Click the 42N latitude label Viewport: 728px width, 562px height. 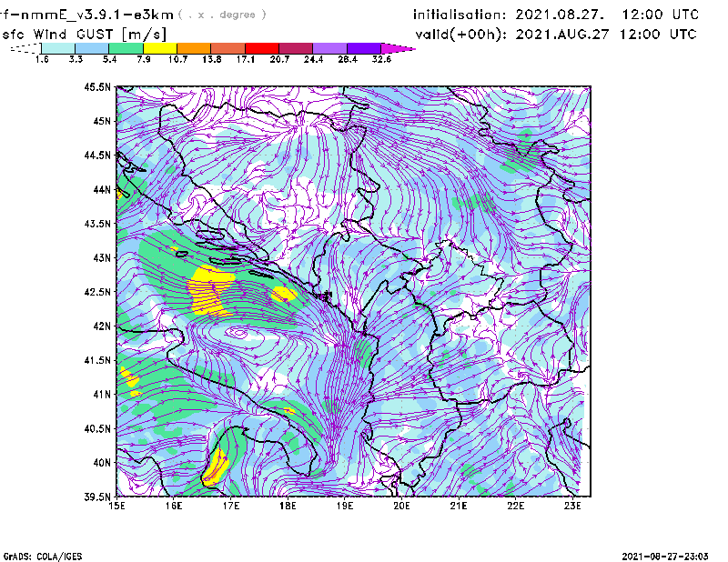[x=102, y=326]
